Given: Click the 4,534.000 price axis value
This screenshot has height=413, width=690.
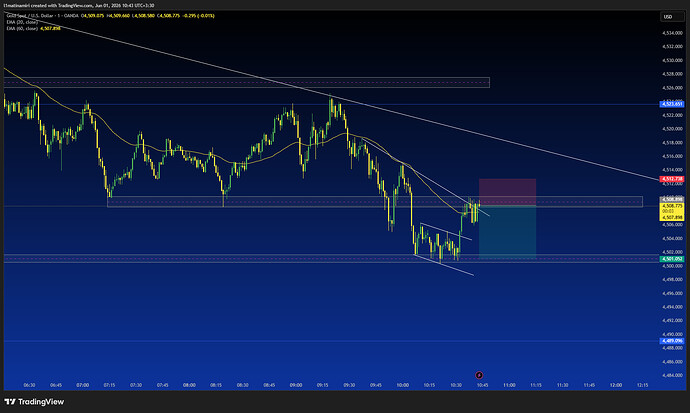Looking at the screenshot, I should 672,33.
